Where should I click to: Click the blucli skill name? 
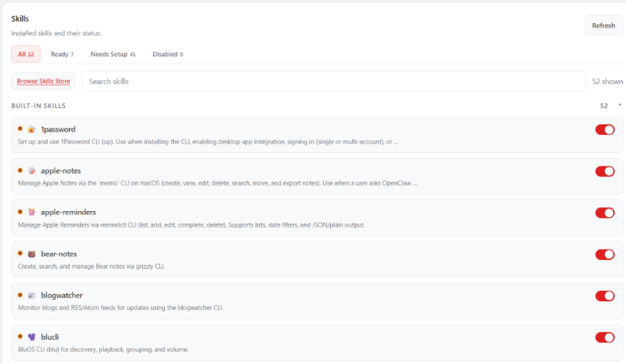(49, 337)
